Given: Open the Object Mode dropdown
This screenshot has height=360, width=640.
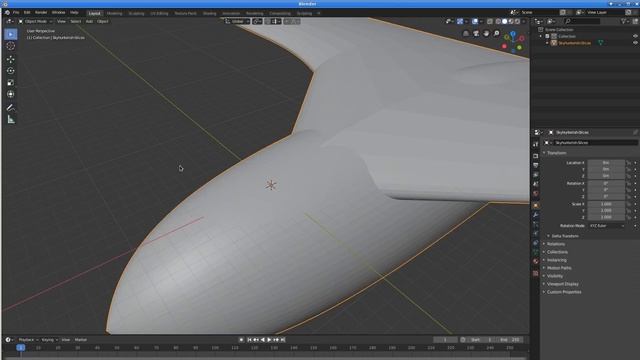Looking at the screenshot, I should click(x=36, y=22).
